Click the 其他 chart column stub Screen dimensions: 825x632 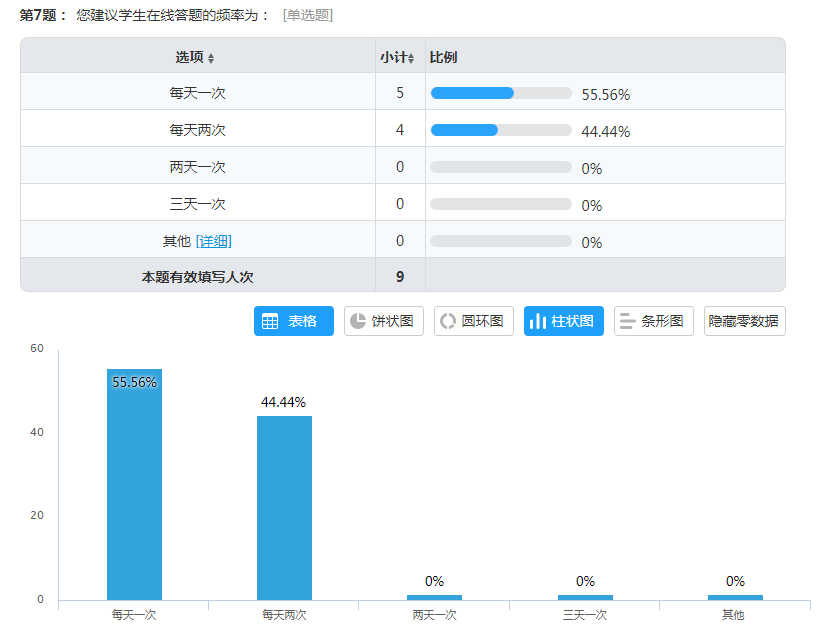(x=735, y=597)
